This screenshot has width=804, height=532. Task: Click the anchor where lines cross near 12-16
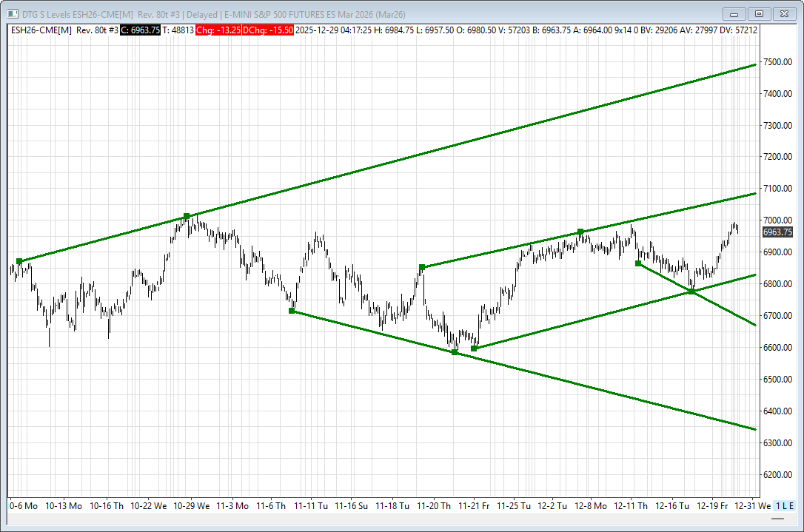691,292
